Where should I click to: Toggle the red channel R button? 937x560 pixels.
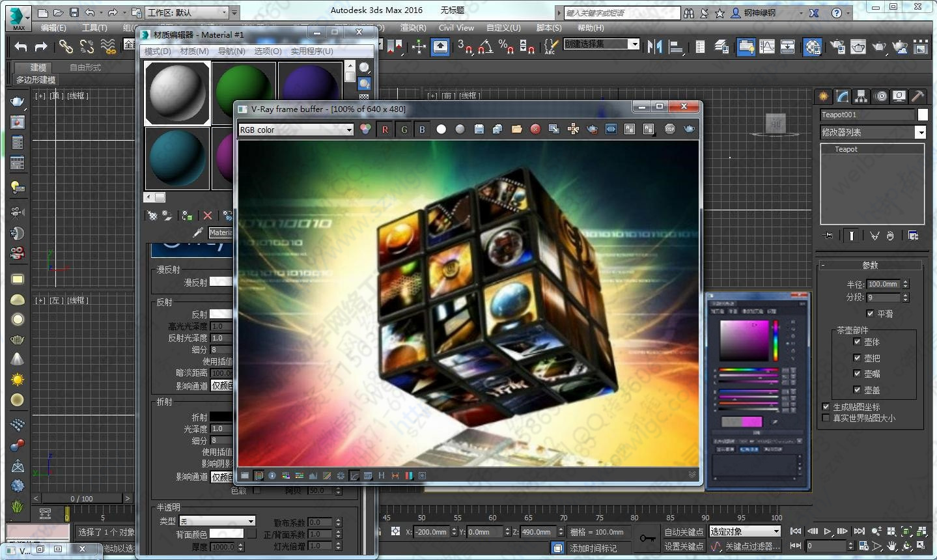[x=385, y=130]
